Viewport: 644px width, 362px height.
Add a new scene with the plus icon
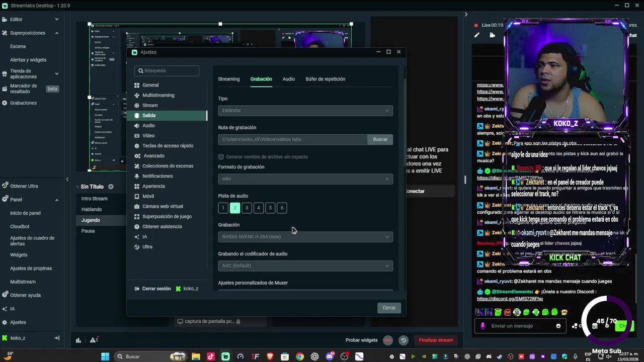111,187
